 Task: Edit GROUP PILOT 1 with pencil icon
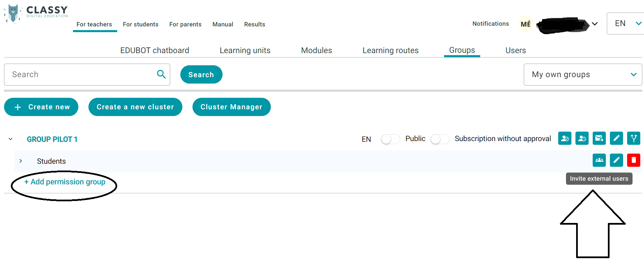[616, 138]
